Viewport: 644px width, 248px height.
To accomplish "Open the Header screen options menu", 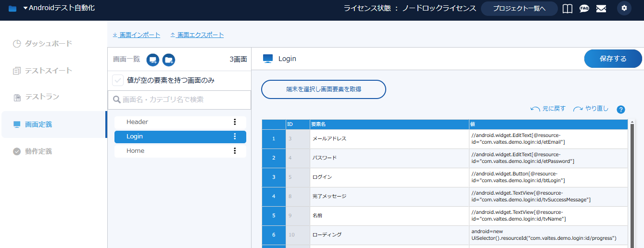I will point(235,122).
